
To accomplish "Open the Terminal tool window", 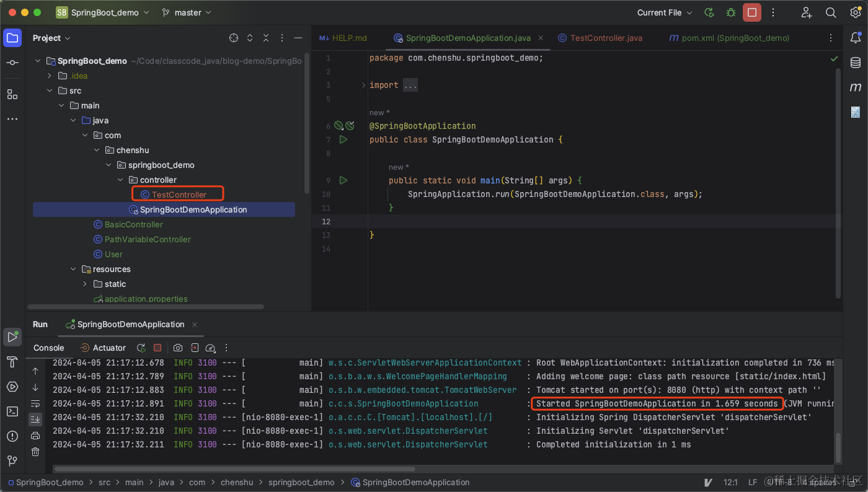I will click(12, 411).
